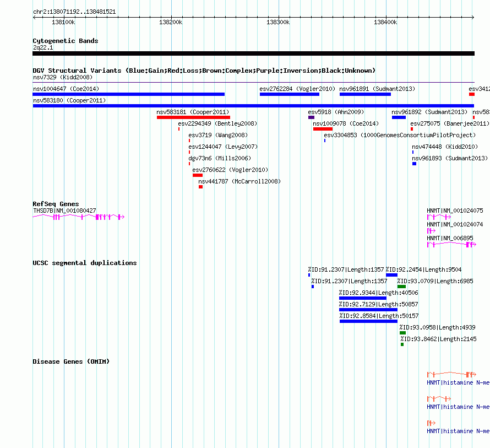Click the right arrow at ruler end
This screenshot has width=490, height=448.
click(x=473, y=18)
